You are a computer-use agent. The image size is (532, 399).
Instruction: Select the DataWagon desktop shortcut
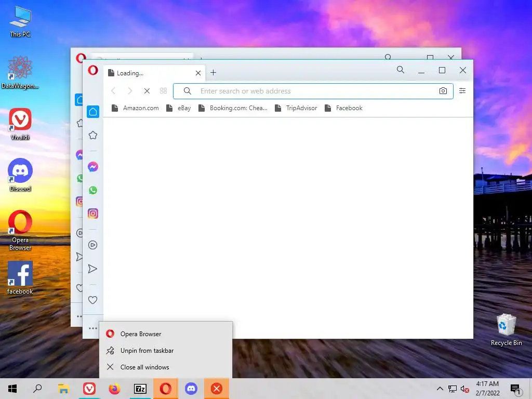pyautogui.click(x=20, y=73)
